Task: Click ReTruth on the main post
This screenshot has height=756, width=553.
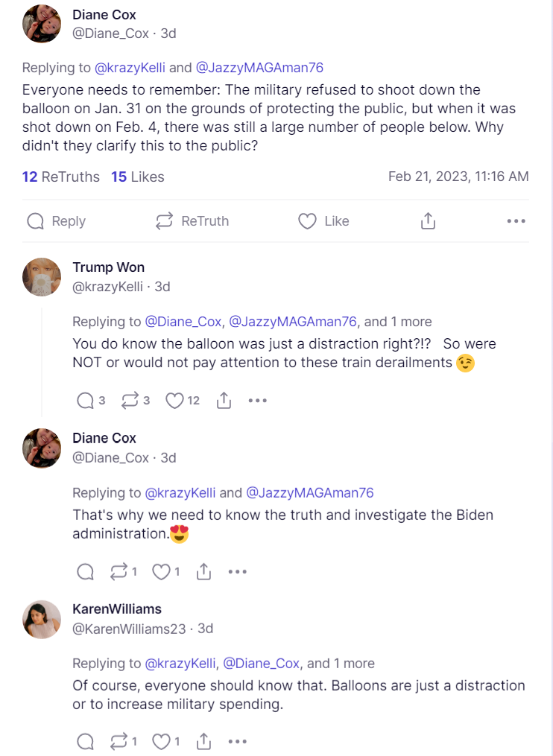Action: point(192,221)
